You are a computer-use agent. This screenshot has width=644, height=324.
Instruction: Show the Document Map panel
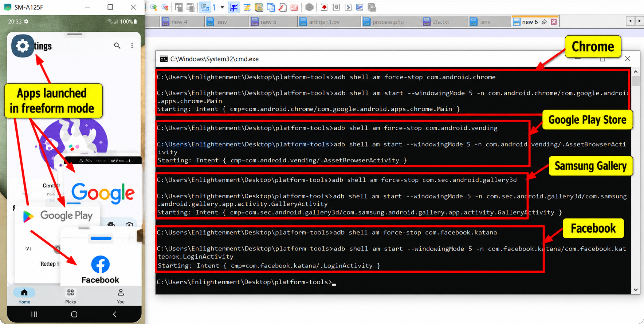coord(259,7)
